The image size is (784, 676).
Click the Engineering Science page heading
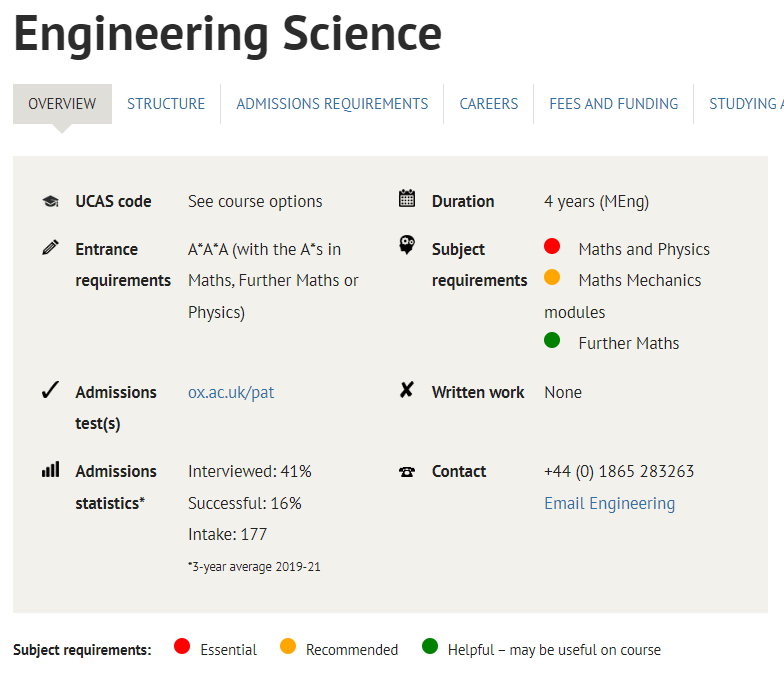pos(227,34)
